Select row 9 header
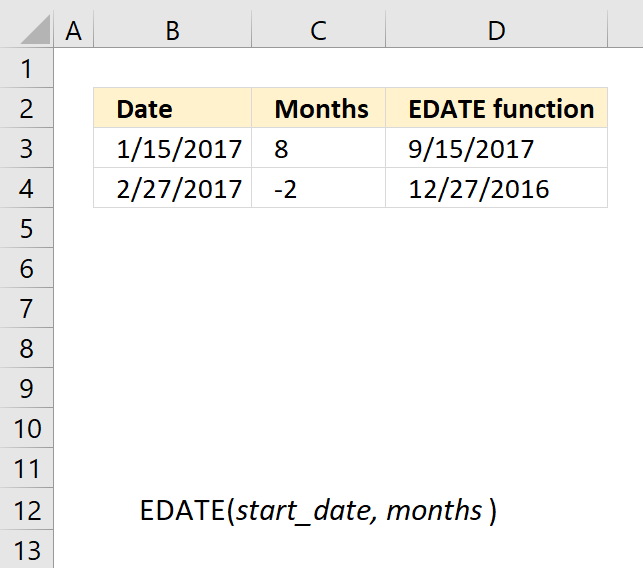This screenshot has width=643, height=568. 26,388
